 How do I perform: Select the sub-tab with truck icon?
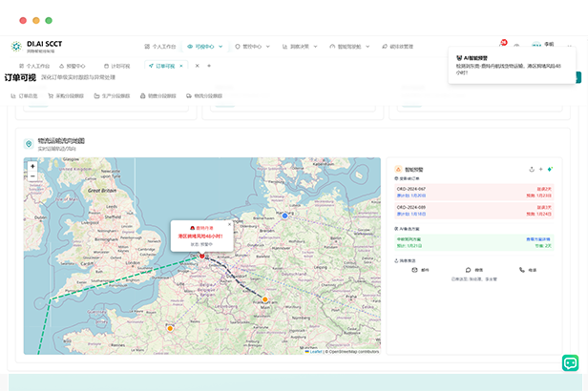pos(204,96)
